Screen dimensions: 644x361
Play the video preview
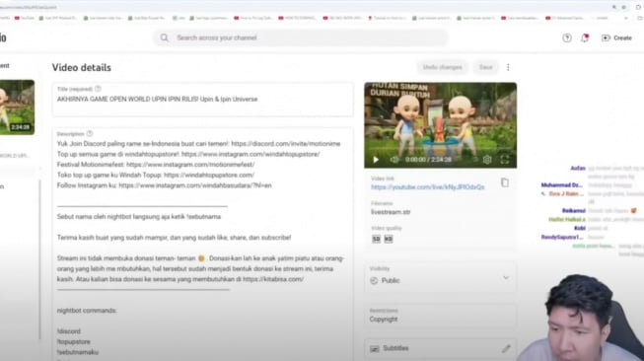click(376, 160)
